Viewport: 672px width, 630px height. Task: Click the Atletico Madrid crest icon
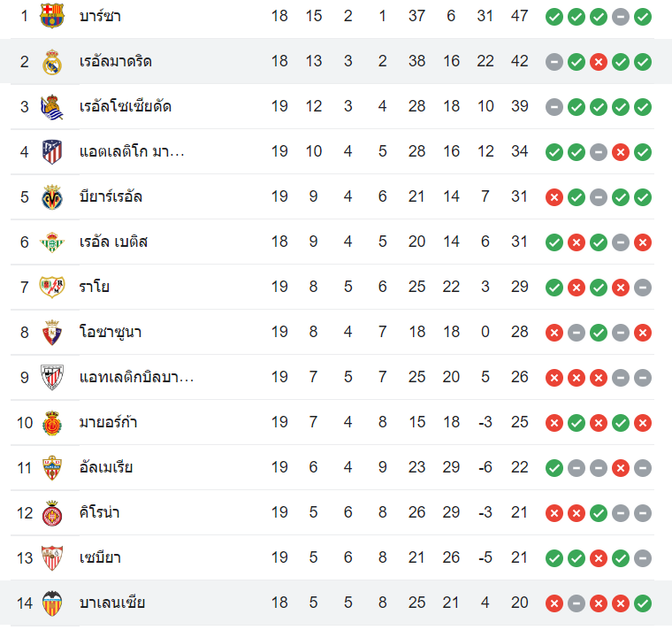52,151
